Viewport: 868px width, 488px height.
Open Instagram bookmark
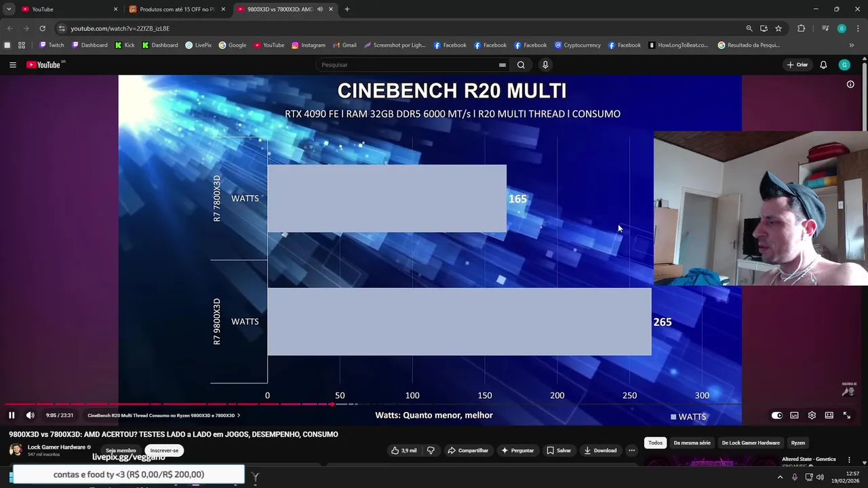(309, 45)
